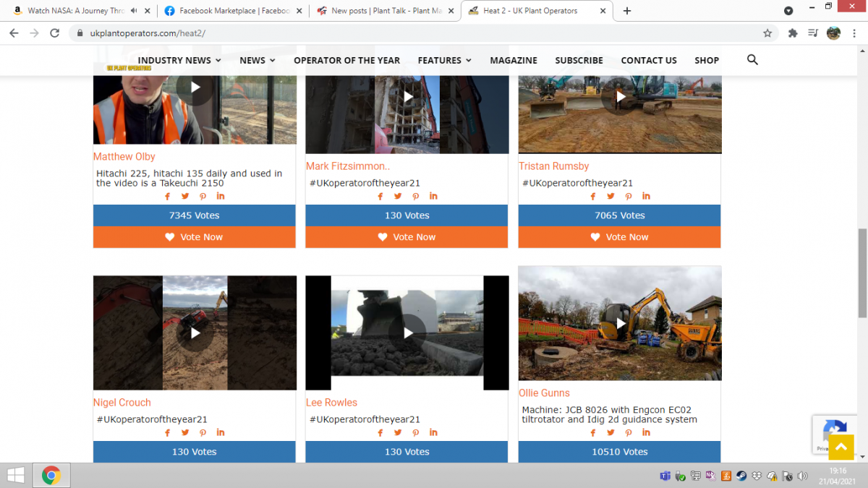Expand the News dropdown menu
Image resolution: width=868 pixels, height=488 pixels.
(x=258, y=61)
